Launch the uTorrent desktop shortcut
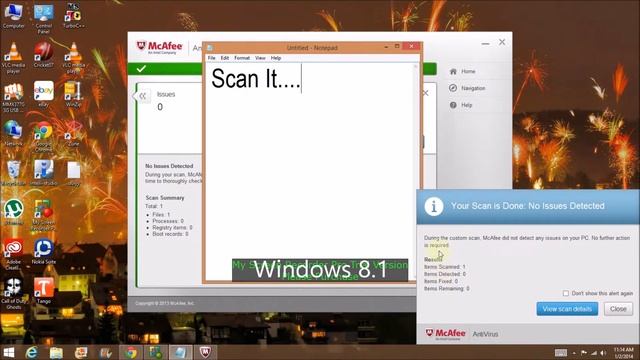Image resolution: width=640 pixels, height=360 pixels. point(13,212)
